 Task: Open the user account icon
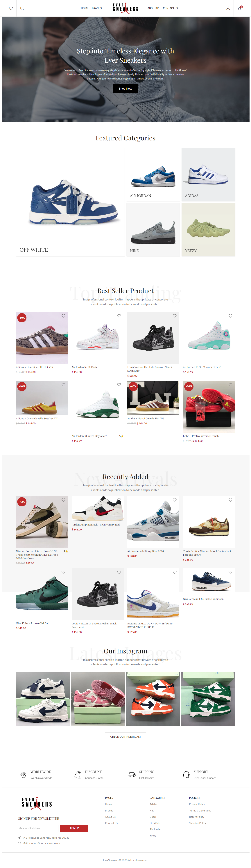click(x=228, y=8)
